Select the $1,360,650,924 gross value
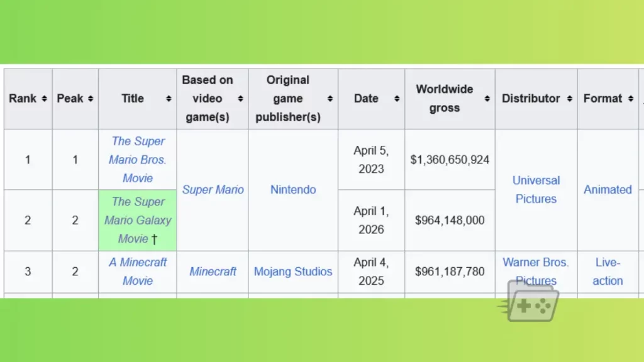The height and width of the screenshot is (362, 644). click(450, 160)
